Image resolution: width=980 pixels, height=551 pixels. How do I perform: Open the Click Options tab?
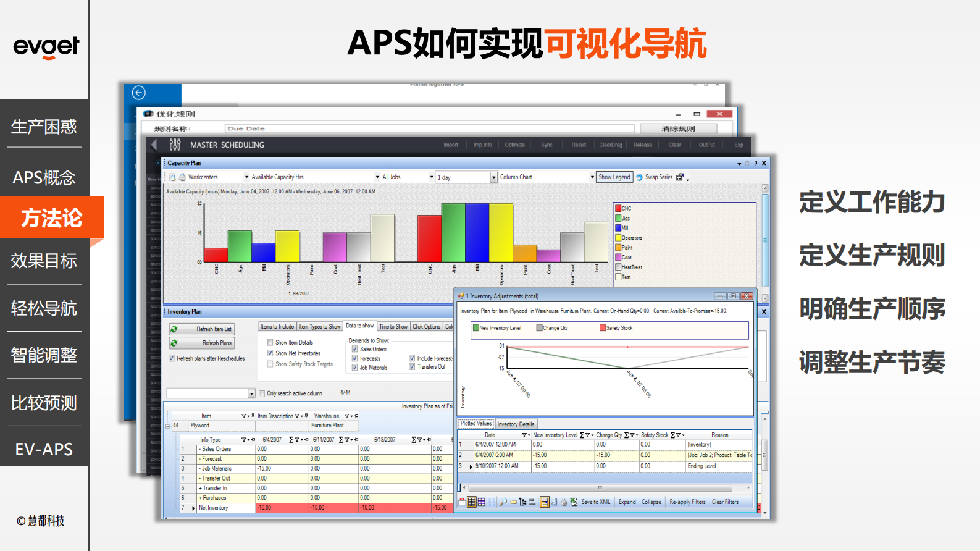tap(427, 327)
